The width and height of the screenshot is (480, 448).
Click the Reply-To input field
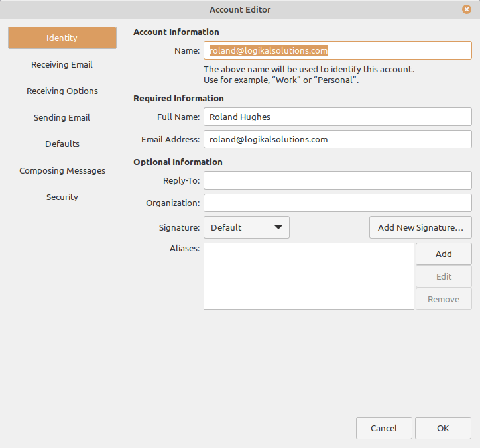[337, 180]
